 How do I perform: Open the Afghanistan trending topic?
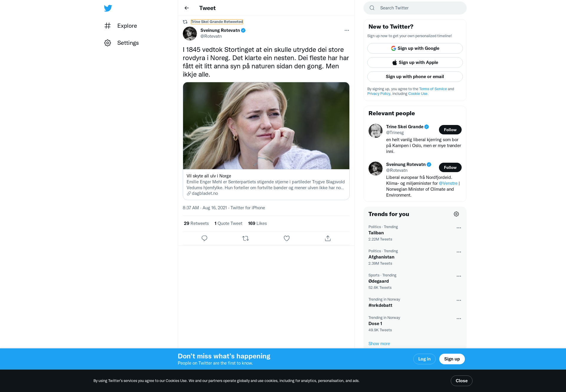(381, 257)
